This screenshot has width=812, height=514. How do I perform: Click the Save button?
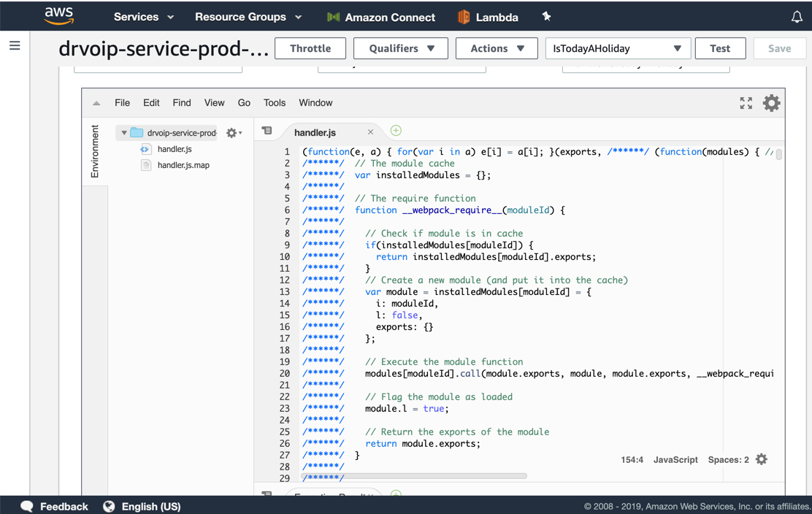tap(779, 48)
